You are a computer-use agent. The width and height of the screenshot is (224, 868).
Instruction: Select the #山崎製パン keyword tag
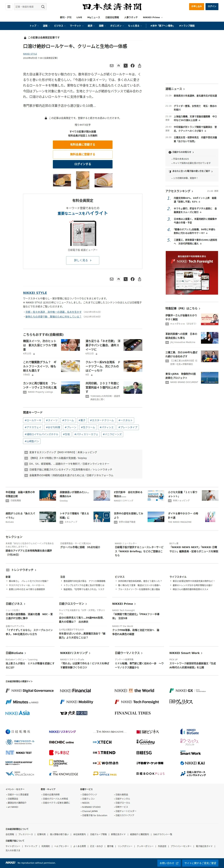point(32,441)
